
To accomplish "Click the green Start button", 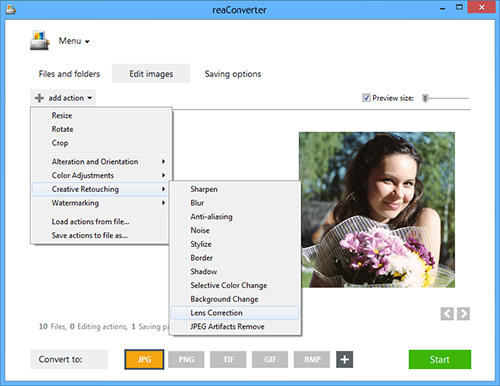I will coord(440,359).
